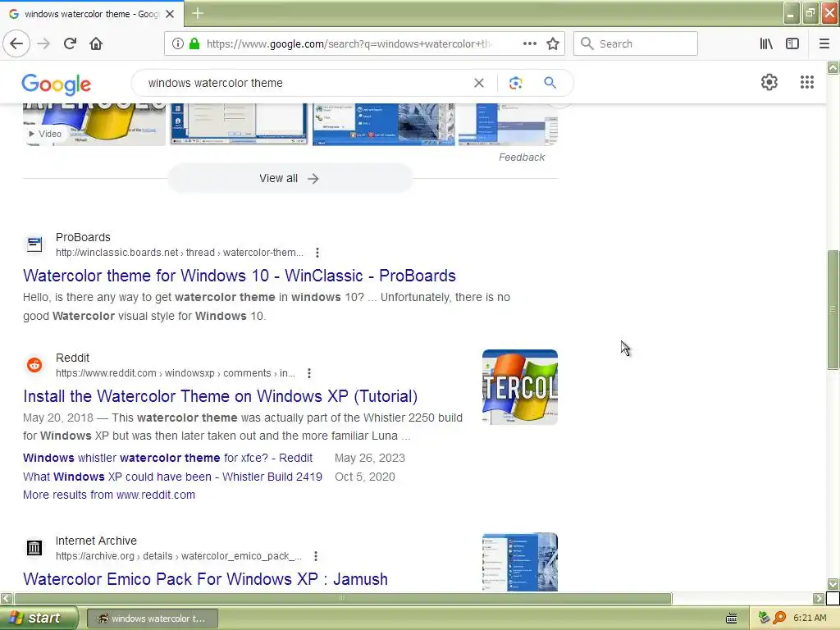The width and height of the screenshot is (840, 630).
Task: Open the third image thumbnail with blue start menu
Action: click(384, 125)
